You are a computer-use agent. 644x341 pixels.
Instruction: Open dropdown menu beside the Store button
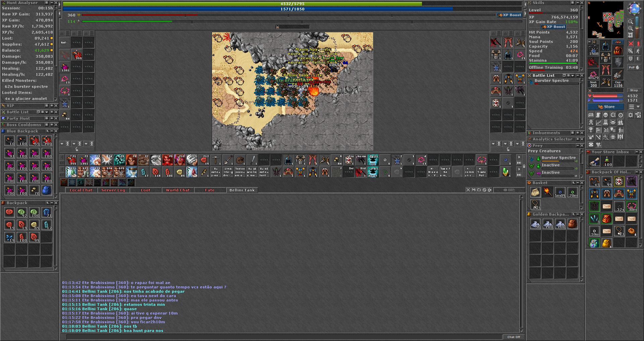click(635, 107)
